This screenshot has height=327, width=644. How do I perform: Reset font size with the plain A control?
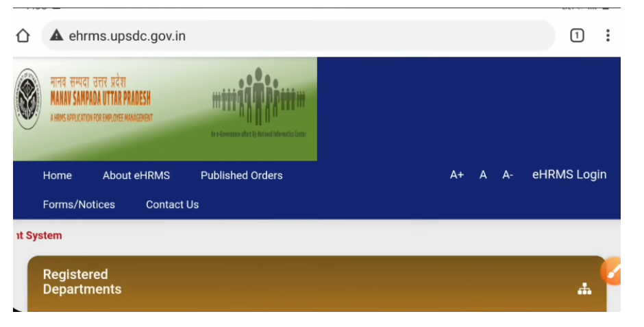point(483,175)
